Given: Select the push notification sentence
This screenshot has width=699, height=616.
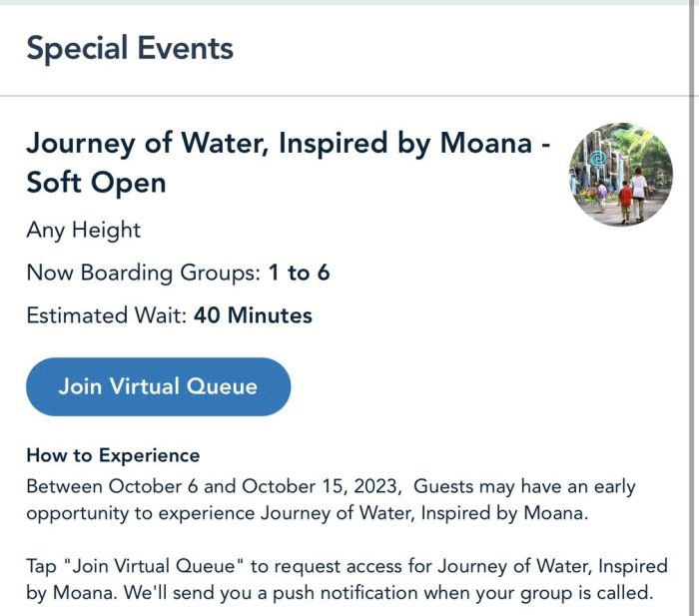Looking at the screenshot, I should (340, 593).
